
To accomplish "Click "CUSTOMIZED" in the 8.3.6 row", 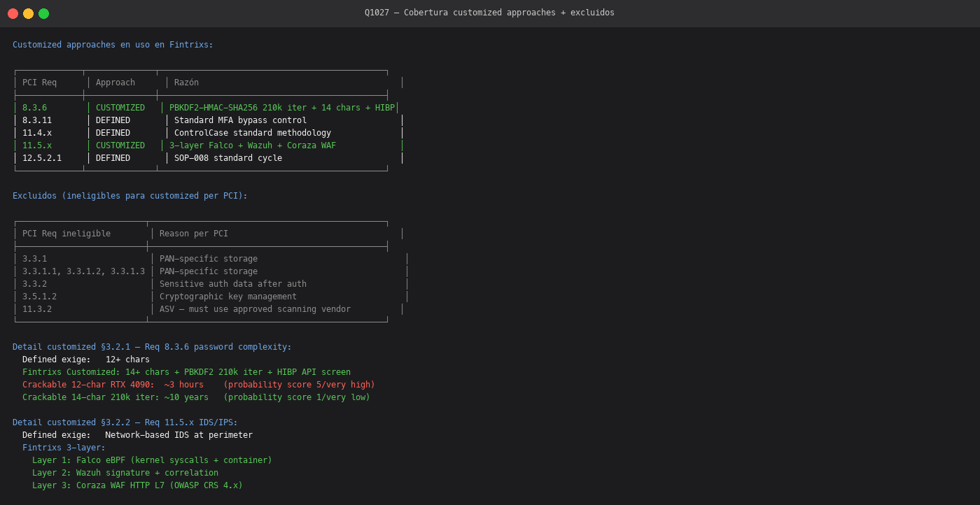I will (120, 108).
